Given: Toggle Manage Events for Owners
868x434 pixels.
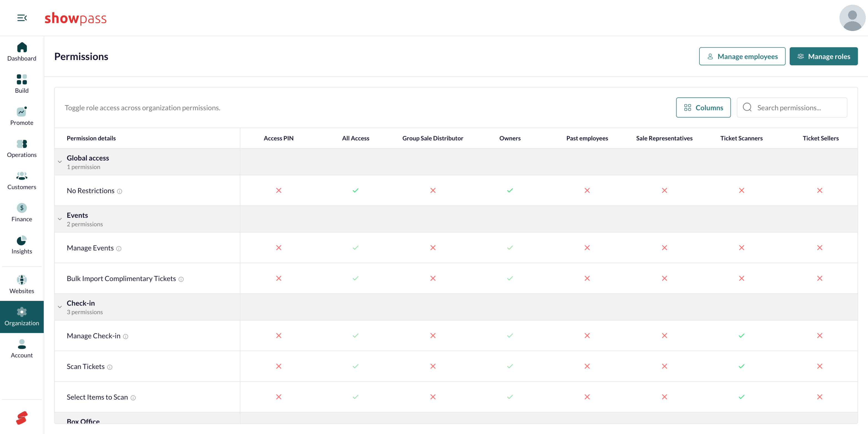Looking at the screenshot, I should 510,248.
